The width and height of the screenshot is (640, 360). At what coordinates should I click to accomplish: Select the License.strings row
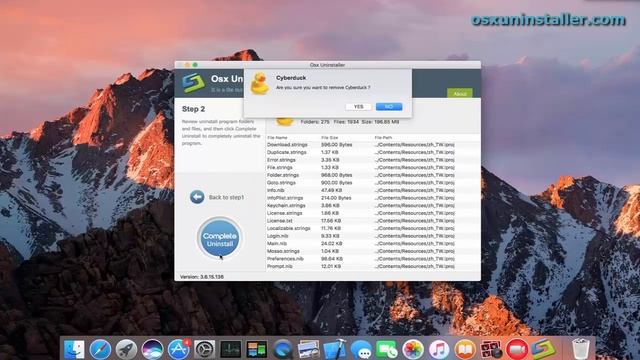click(x=373, y=213)
